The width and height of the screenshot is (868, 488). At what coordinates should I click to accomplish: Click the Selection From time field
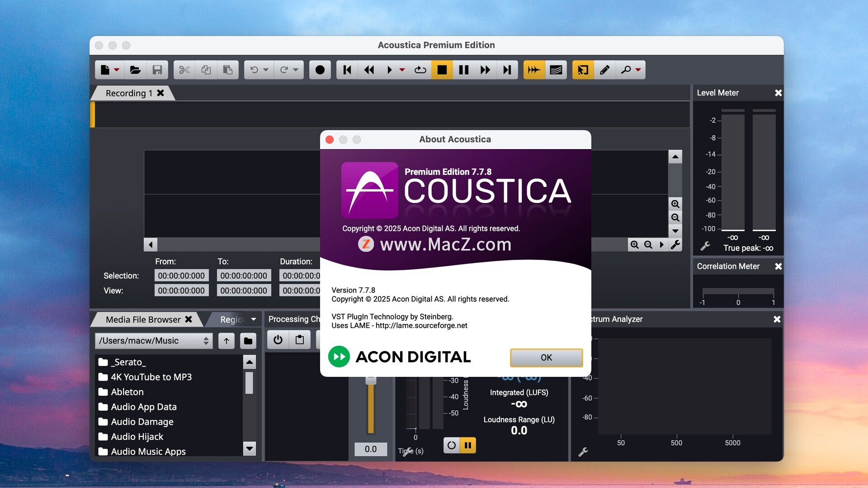point(181,276)
